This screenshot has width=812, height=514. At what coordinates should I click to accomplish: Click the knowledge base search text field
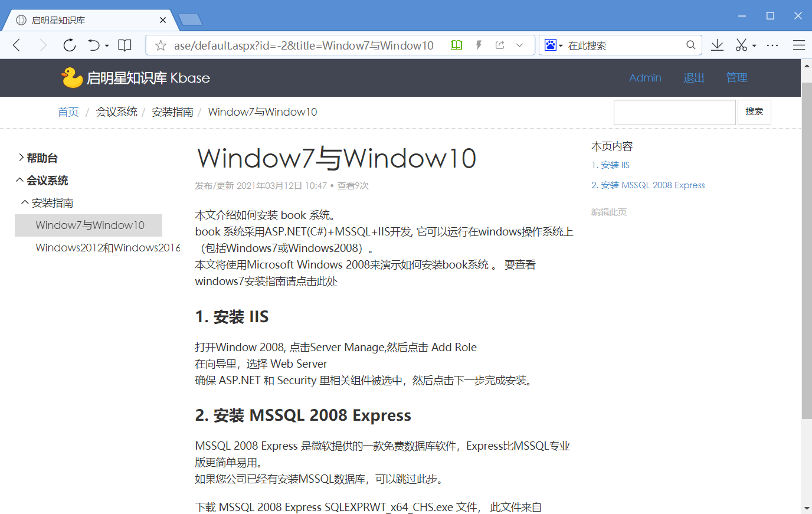click(675, 112)
